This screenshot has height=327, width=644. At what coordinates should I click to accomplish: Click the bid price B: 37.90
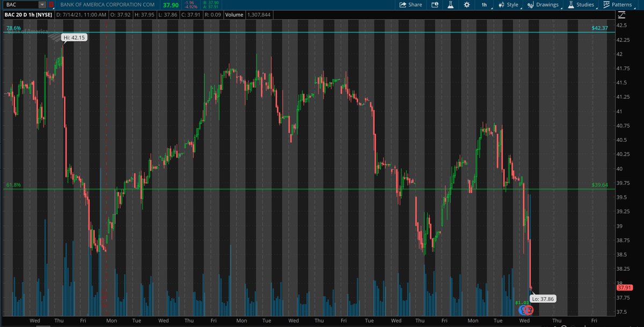(x=211, y=3)
